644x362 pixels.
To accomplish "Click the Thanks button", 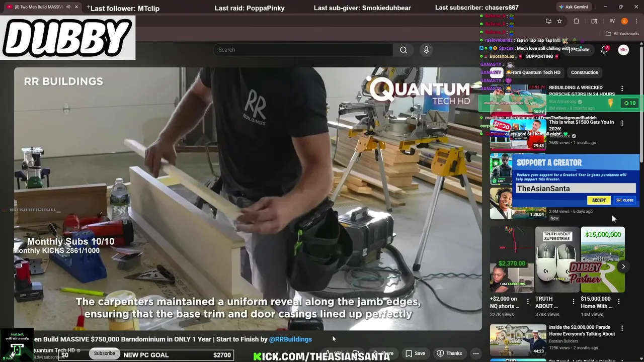I will tap(449, 353).
